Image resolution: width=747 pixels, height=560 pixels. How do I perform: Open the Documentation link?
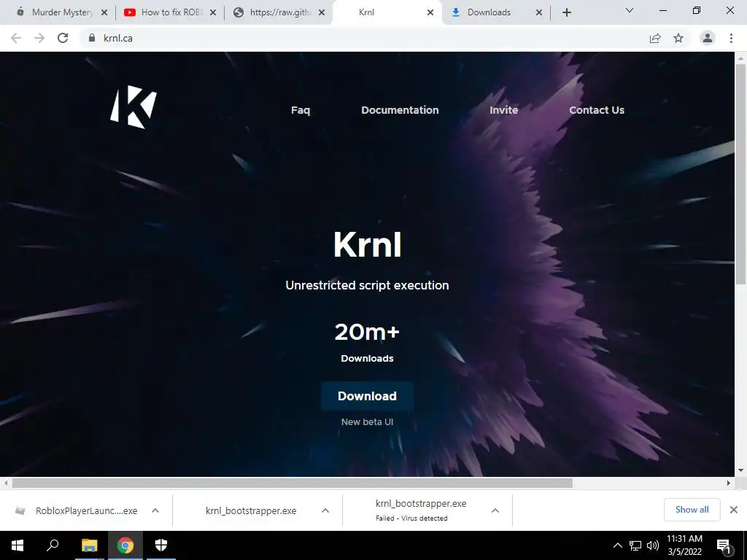click(x=400, y=110)
